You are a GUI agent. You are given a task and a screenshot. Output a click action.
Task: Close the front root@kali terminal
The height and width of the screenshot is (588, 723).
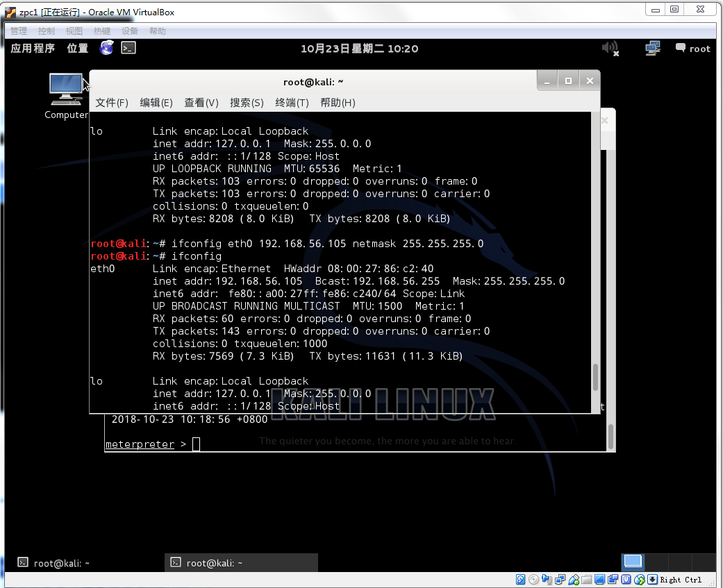coord(590,81)
